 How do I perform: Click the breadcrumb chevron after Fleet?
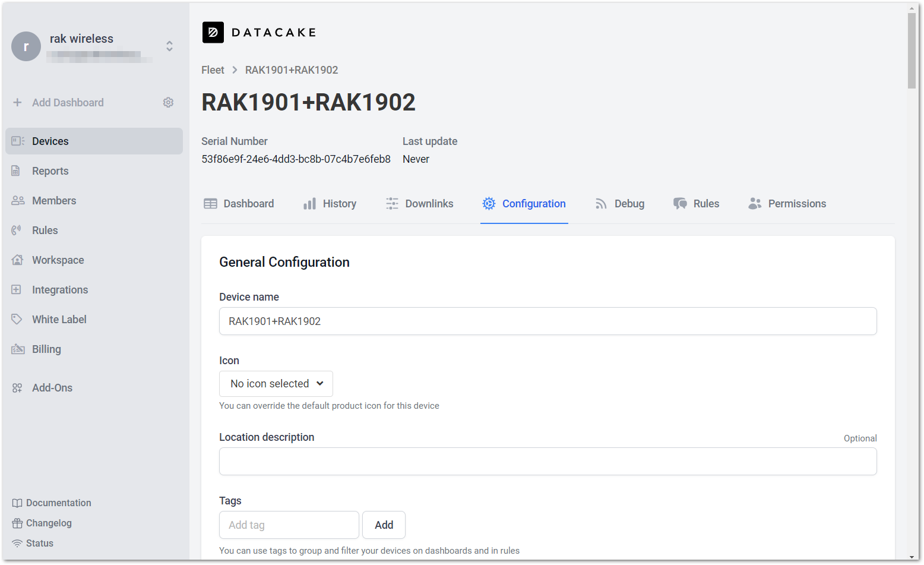point(235,70)
